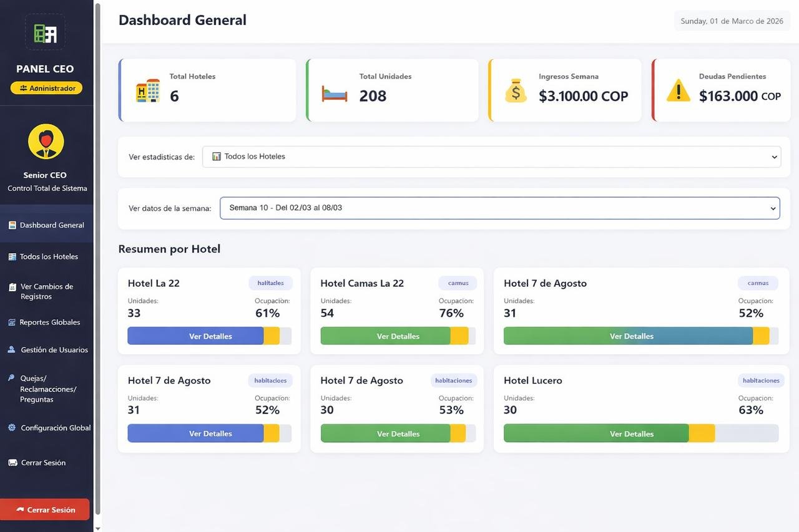
Task: Expand the Semana 10 week selector dropdown
Action: coord(499,208)
